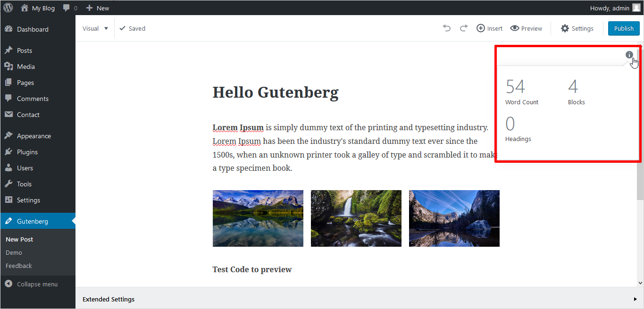Click the undo arrow icon
The width and height of the screenshot is (644, 309).
[446, 28]
